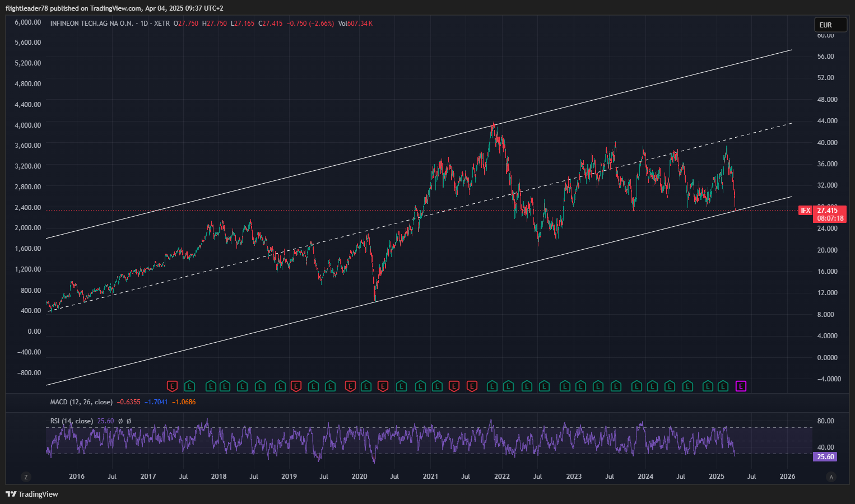Viewport: 855px width, 504px height.
Task: Click the XETR exchange label
Action: [162, 24]
